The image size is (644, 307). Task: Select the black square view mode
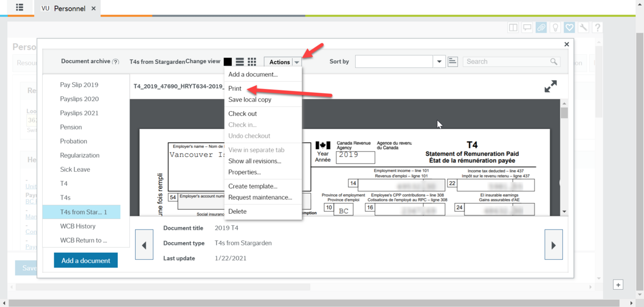227,61
